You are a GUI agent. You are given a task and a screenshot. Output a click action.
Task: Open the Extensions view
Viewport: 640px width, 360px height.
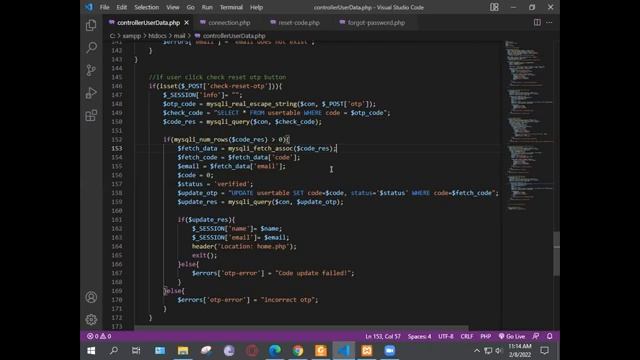point(91,116)
